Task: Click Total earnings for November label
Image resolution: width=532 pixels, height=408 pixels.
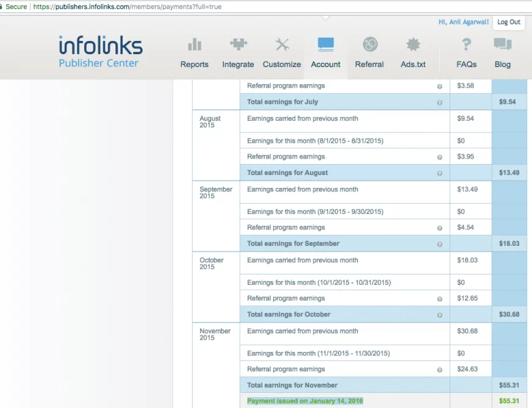Action: pos(292,385)
